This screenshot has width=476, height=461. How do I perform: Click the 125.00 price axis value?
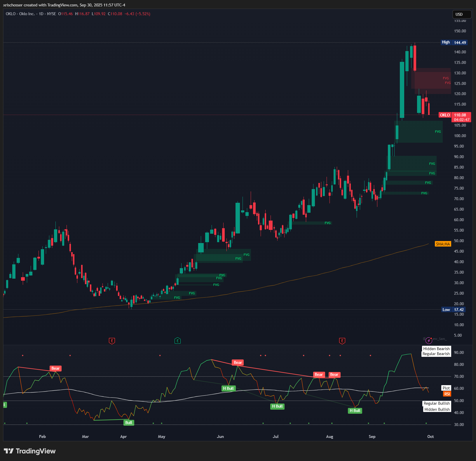tap(460, 83)
